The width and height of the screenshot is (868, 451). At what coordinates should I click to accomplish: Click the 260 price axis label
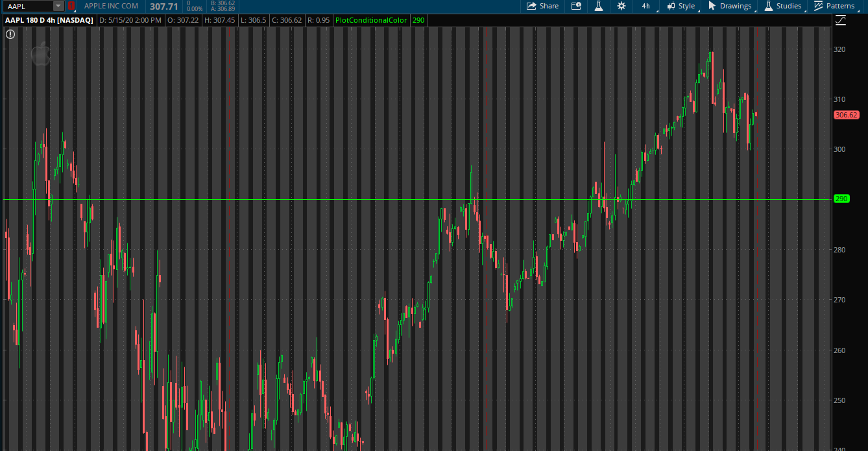(840, 350)
